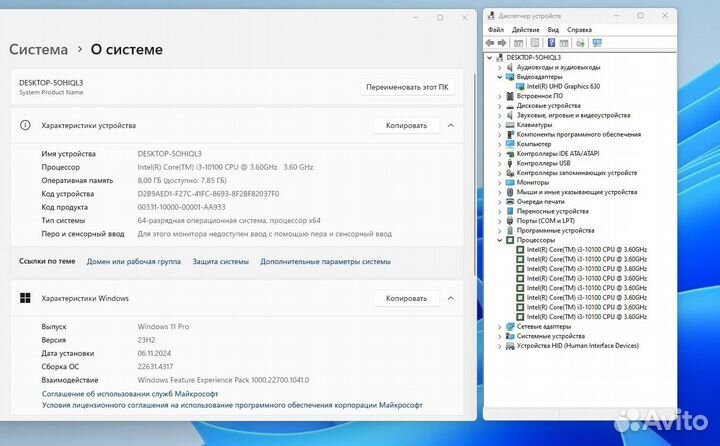Click the forward arrow in Device Manager toolbar
Image resolution: width=720 pixels, height=446 pixels.
coord(502,43)
